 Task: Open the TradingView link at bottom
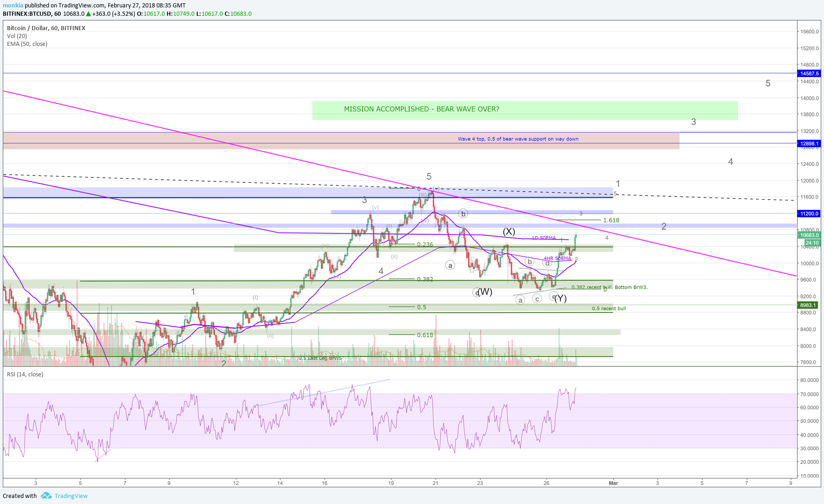pyautogui.click(x=71, y=496)
